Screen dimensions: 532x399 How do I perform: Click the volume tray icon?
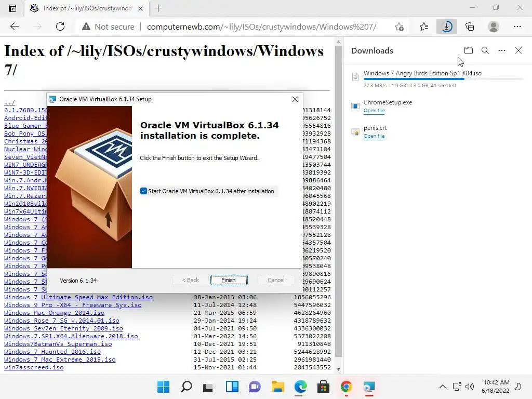tap(470, 387)
